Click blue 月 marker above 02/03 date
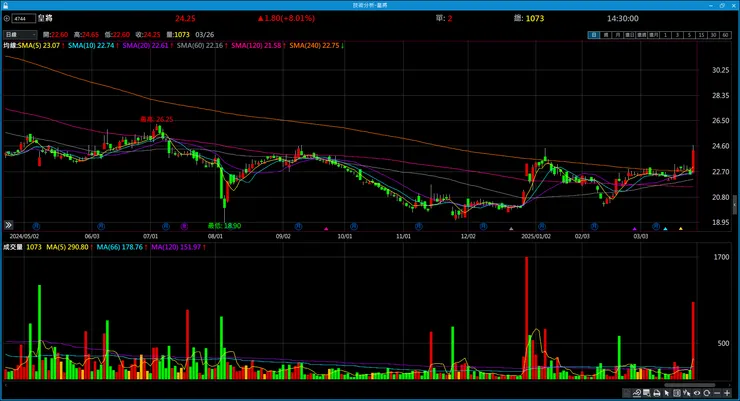 [x=594, y=226]
